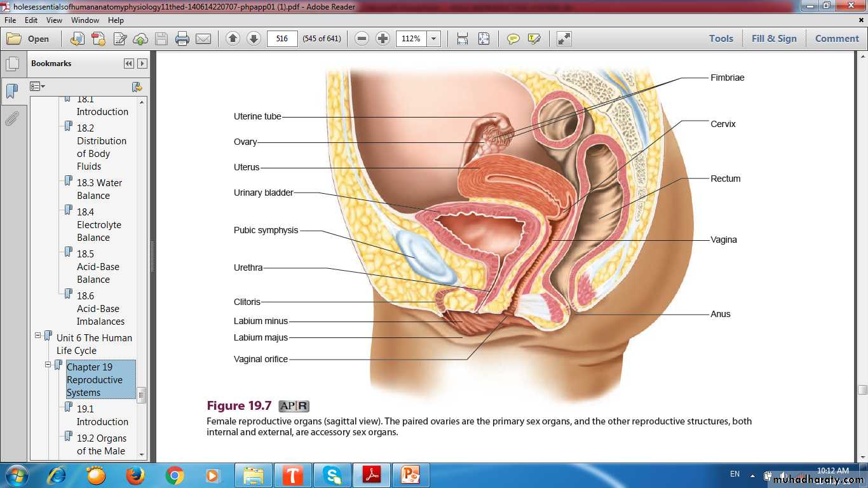Viewport: 868px width, 488px height.
Task: Open the Bookmarks options menu dropdown
Action: pyautogui.click(x=37, y=86)
